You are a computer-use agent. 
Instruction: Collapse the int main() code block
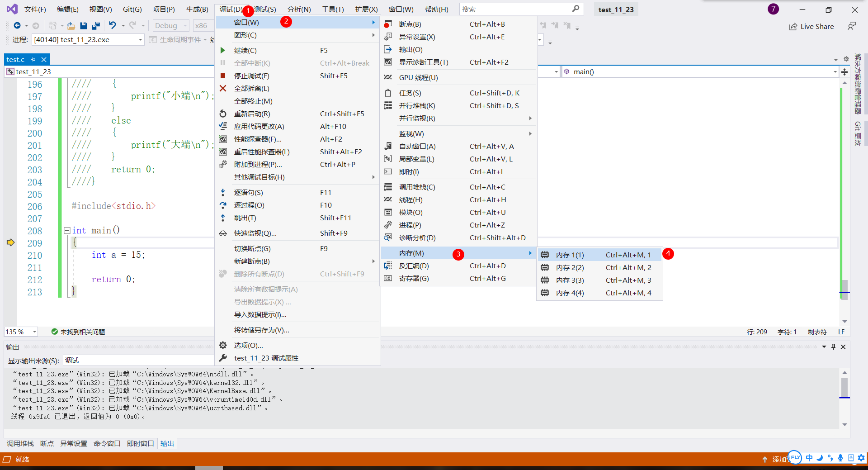[67, 231]
